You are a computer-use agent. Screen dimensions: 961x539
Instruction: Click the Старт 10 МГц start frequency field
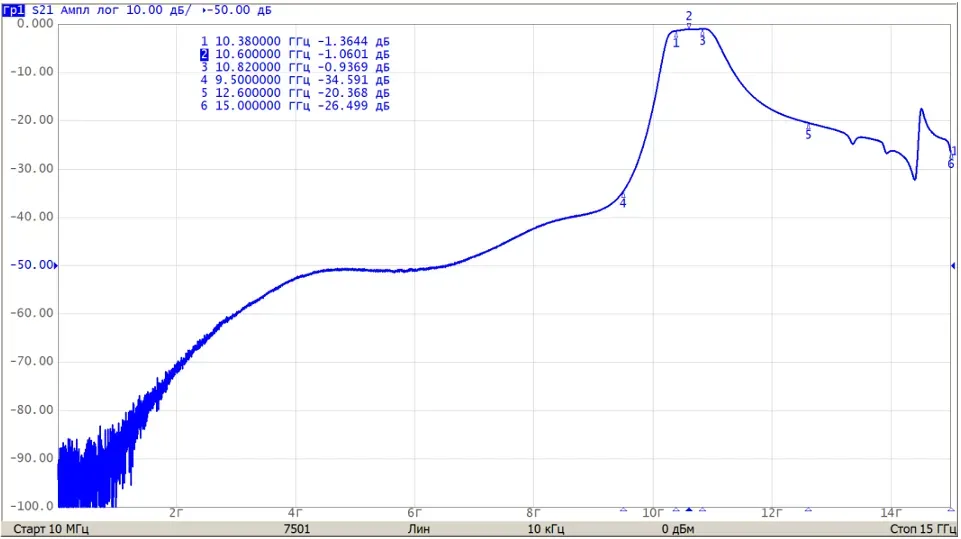point(51,529)
